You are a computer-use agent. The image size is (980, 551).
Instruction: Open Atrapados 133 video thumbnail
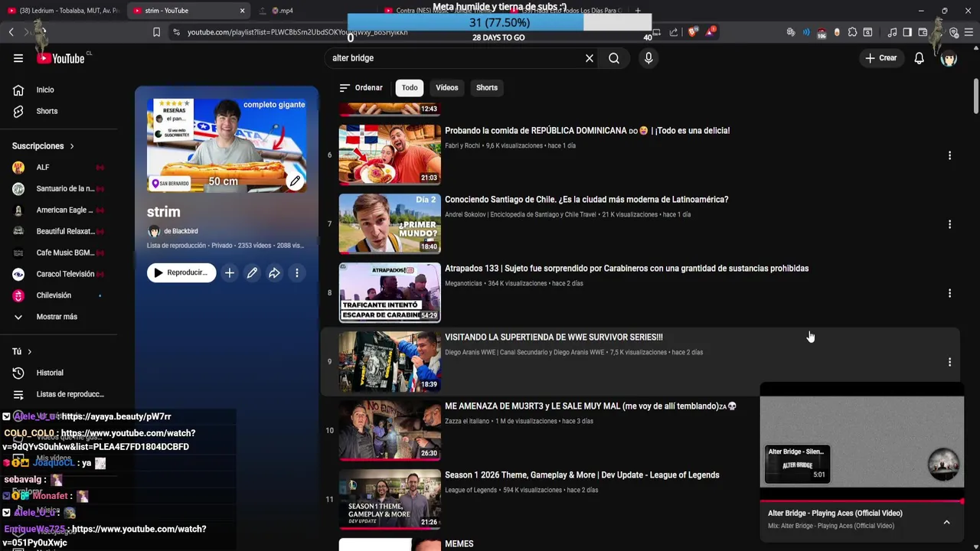(390, 293)
